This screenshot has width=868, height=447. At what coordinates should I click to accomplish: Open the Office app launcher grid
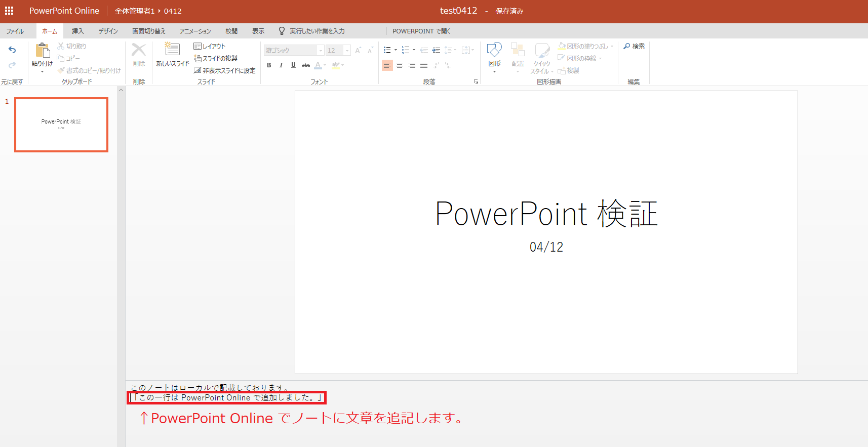(x=9, y=11)
